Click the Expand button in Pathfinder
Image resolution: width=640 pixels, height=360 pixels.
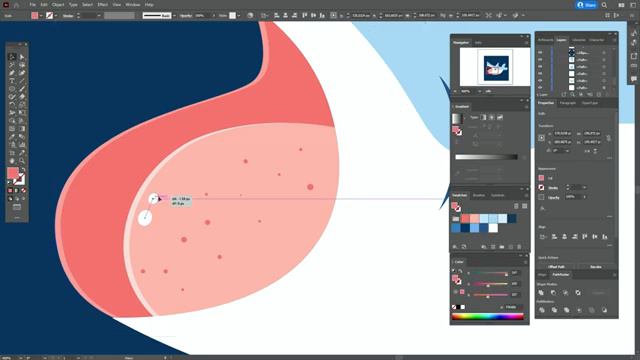(x=598, y=293)
